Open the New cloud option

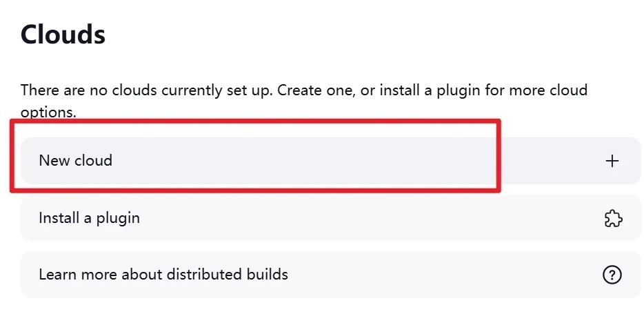[x=331, y=161]
